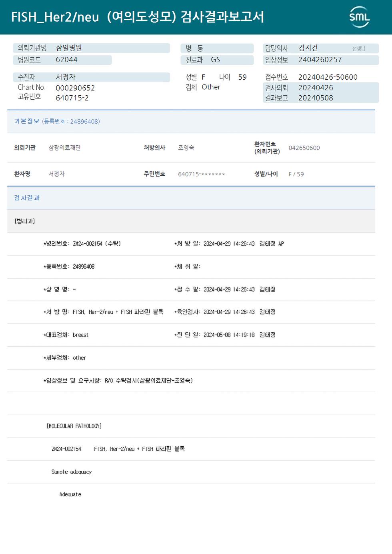
Task: Click the 결과보고 date 20240508
Action: pyautogui.click(x=316, y=98)
